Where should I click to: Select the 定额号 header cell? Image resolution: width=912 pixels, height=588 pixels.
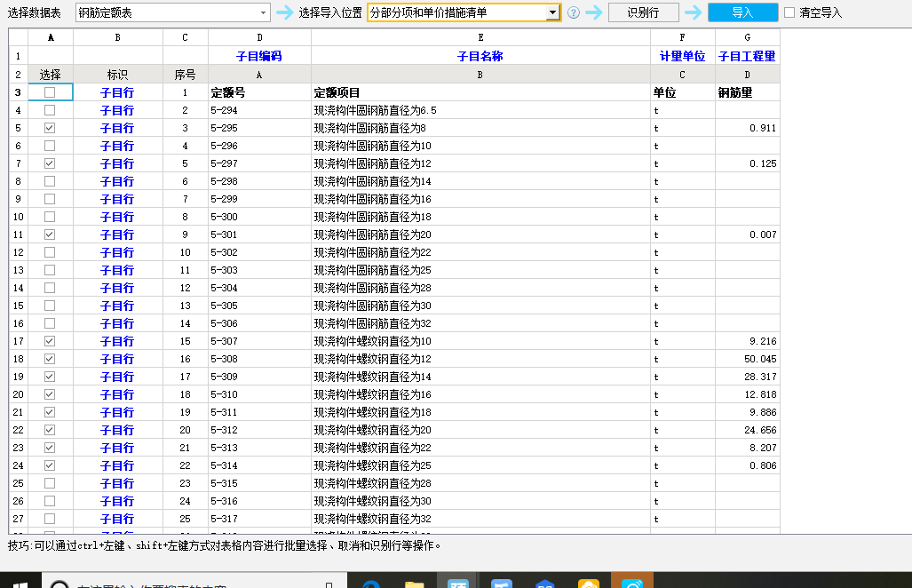tap(259, 92)
